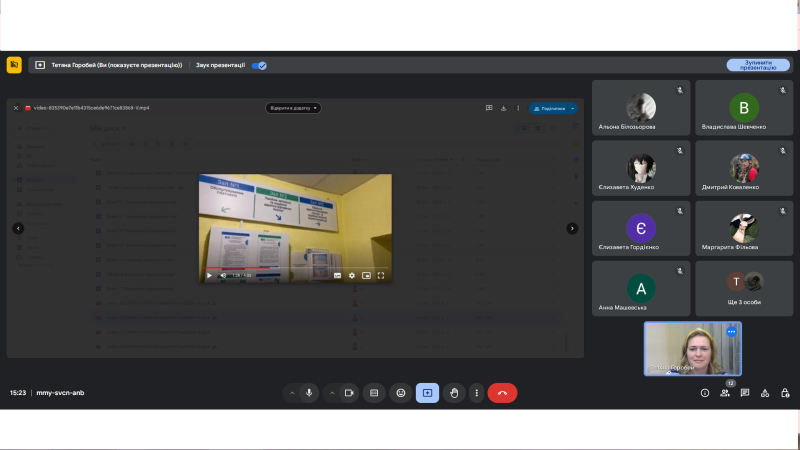Turn on captions with the subtitles button
Screen dimensions: 800x450
374,393
